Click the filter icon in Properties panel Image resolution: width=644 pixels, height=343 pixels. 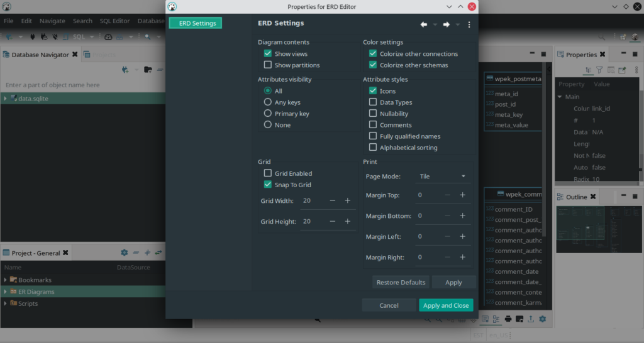(x=599, y=70)
